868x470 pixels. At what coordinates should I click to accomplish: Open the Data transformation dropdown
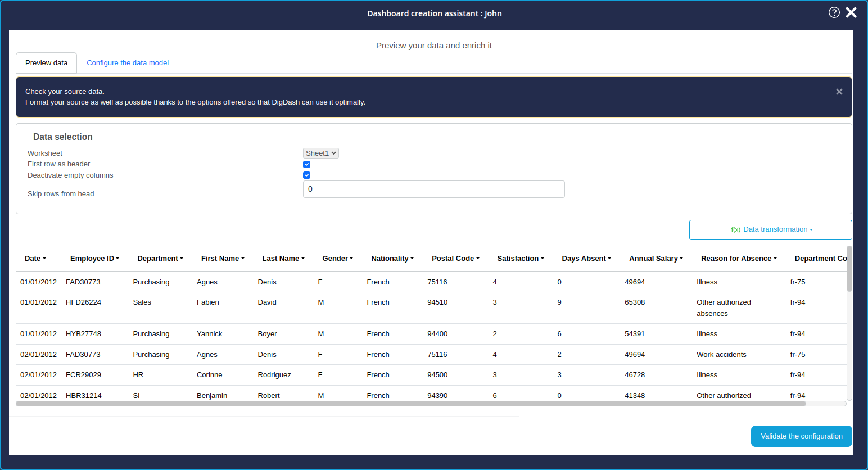point(771,229)
